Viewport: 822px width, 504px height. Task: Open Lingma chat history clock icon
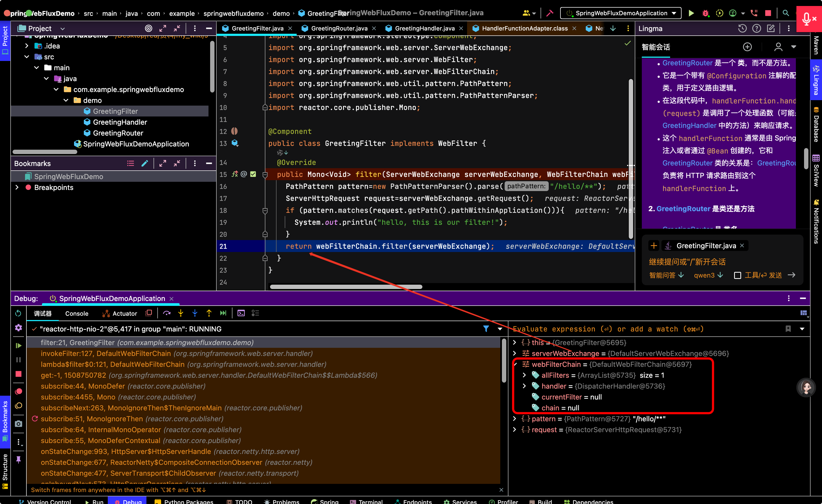tap(742, 28)
